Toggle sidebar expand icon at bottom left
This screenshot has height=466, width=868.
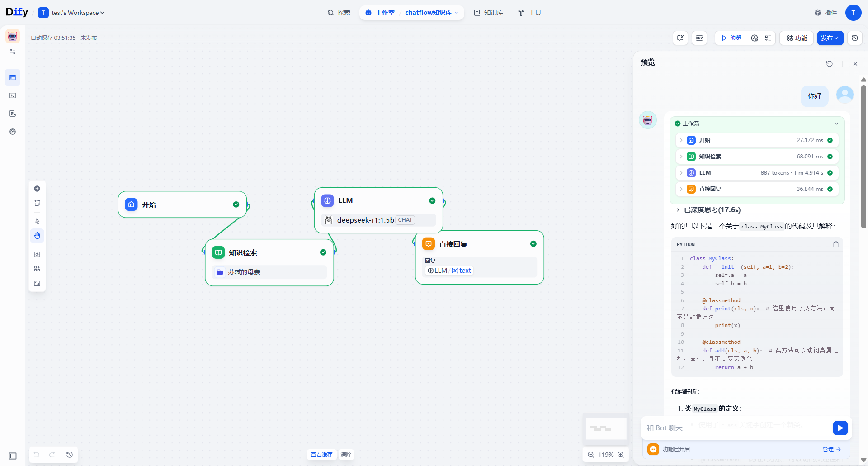click(x=13, y=456)
